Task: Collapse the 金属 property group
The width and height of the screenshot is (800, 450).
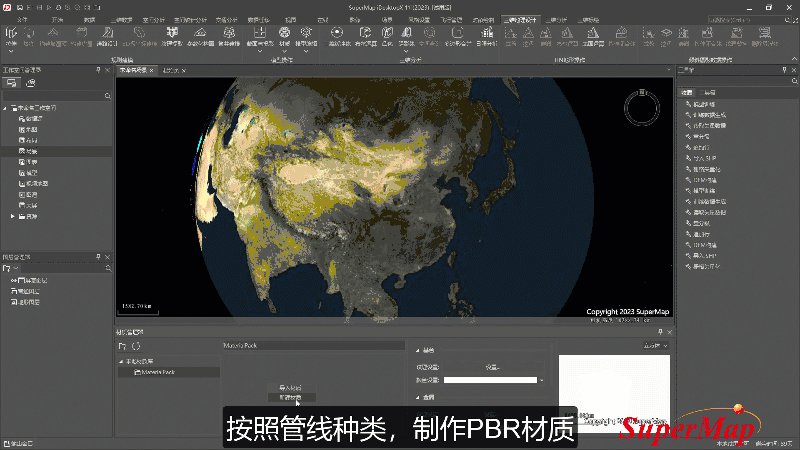Action: 417,397
